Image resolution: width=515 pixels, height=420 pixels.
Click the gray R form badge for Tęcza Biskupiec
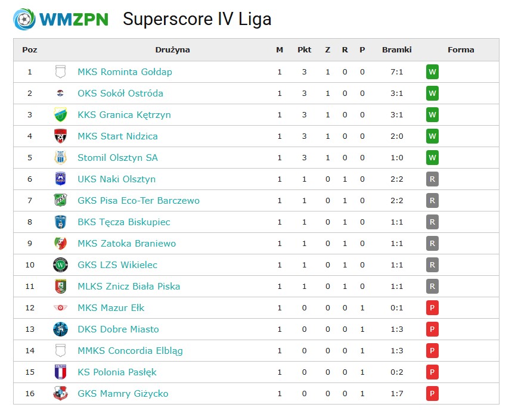point(432,222)
